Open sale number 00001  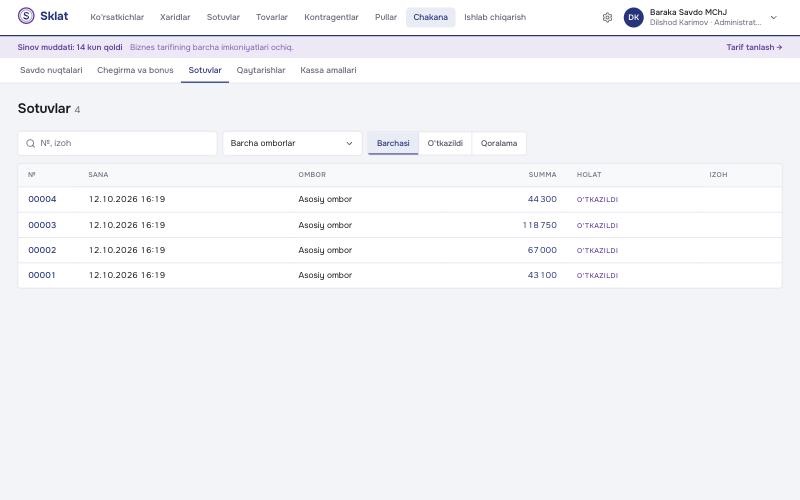click(42, 275)
